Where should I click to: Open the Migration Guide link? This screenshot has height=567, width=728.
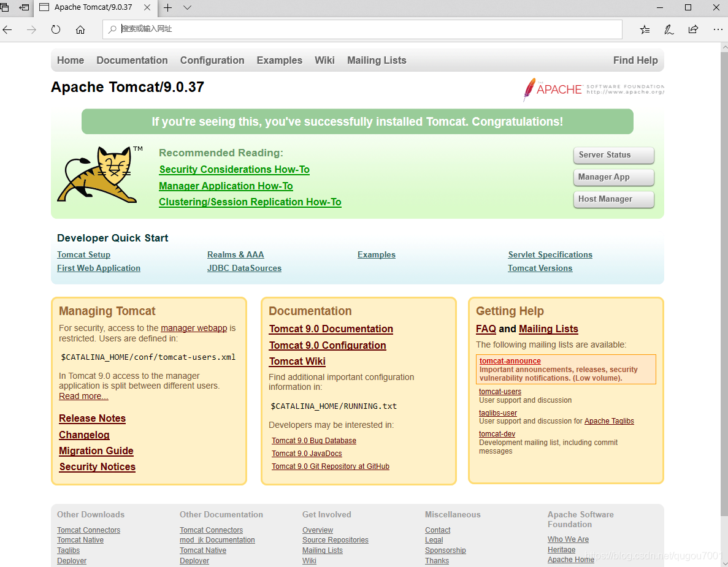(96, 451)
